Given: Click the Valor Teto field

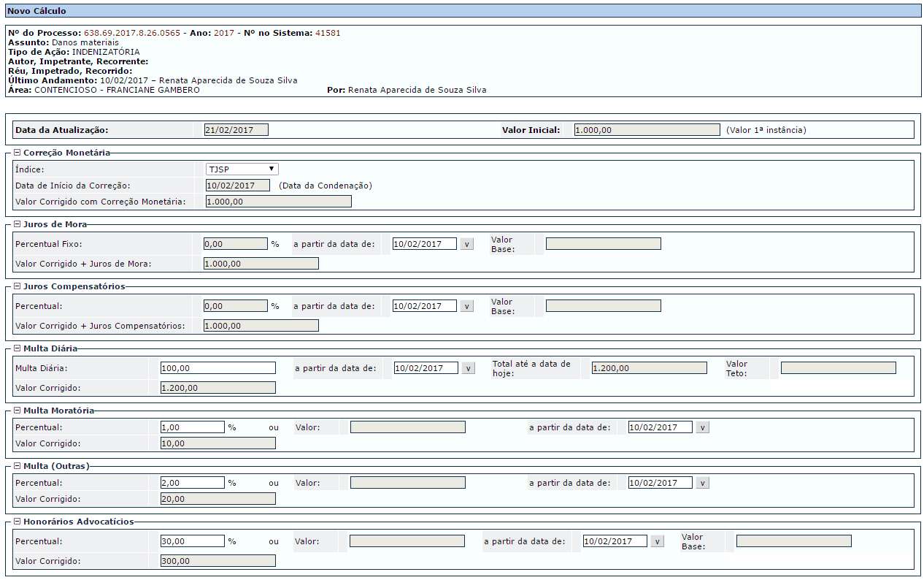Looking at the screenshot, I should [x=839, y=368].
